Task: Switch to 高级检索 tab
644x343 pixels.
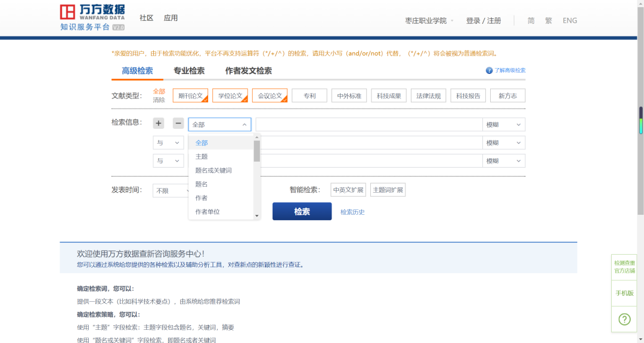Action: (x=137, y=70)
